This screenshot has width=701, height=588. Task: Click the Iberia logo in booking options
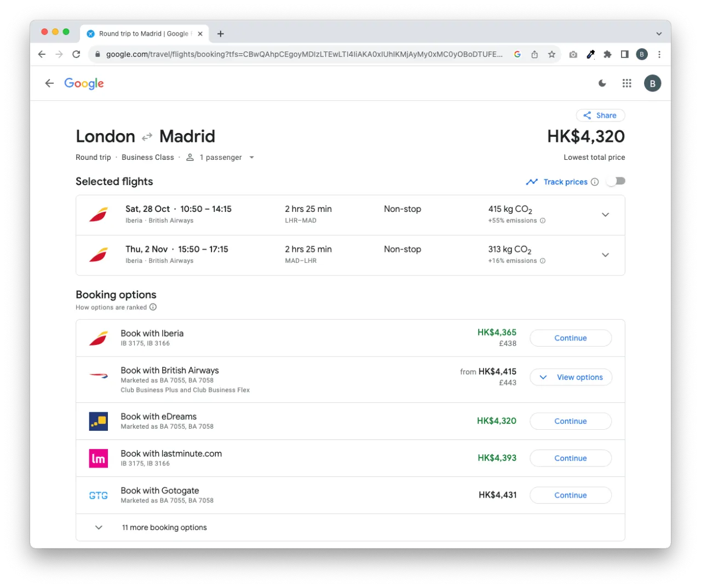tap(99, 338)
